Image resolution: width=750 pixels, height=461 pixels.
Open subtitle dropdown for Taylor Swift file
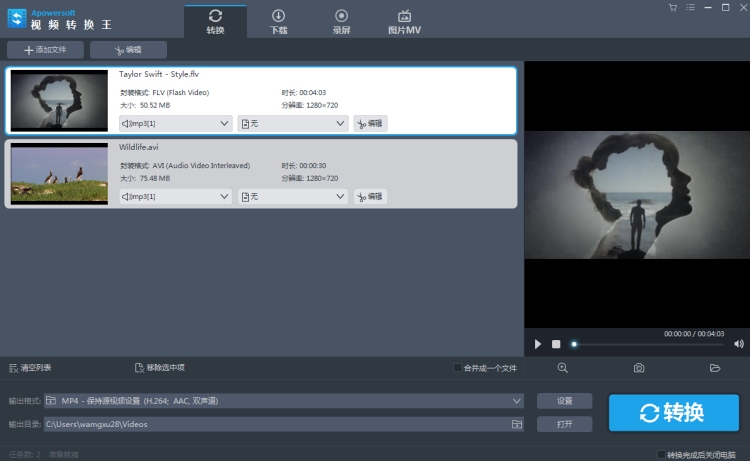coord(293,123)
